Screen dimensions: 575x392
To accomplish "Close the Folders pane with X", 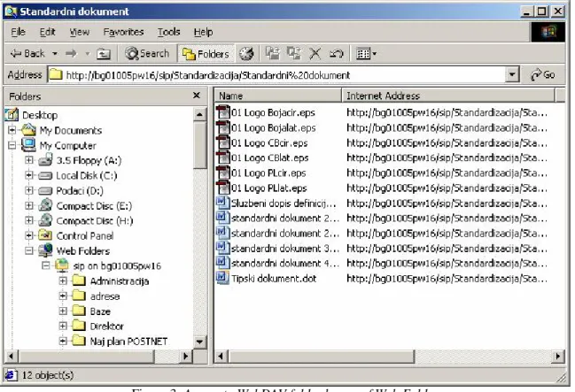I will (197, 96).
